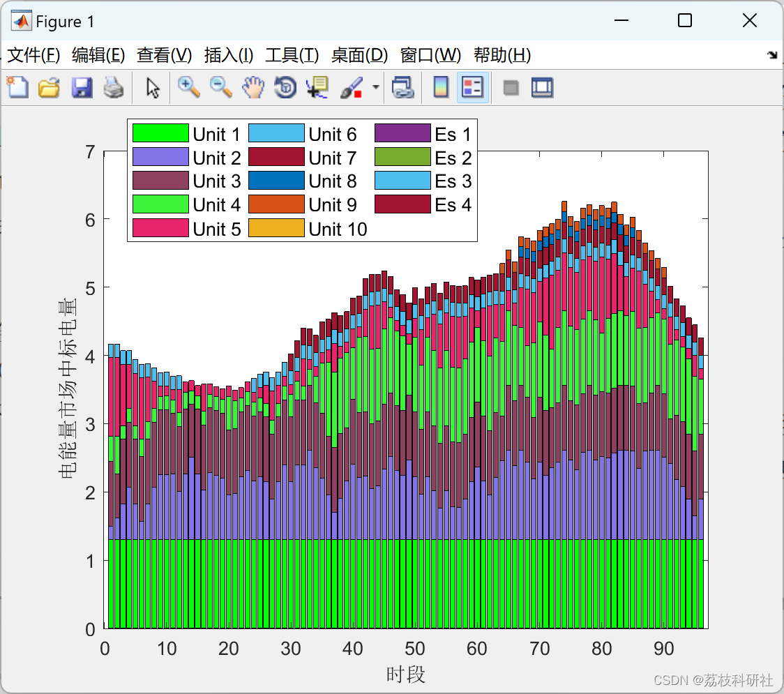Insert a colorbar using the toolbar icon
Image resolution: width=784 pixels, height=694 pixels.
click(441, 87)
